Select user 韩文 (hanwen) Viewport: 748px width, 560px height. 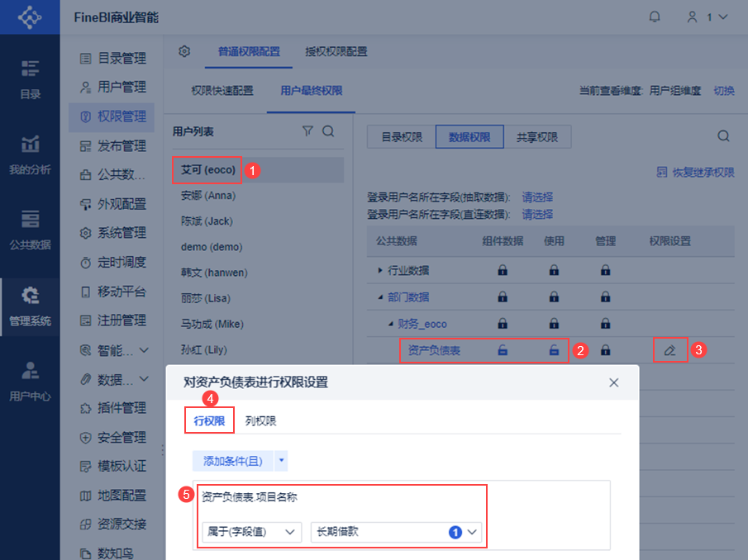coord(258,273)
